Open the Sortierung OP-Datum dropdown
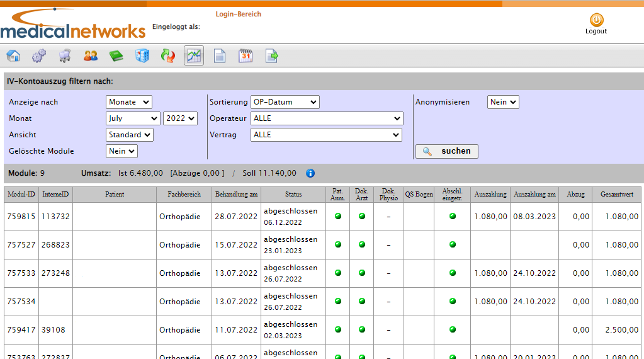The height and width of the screenshot is (359, 644). 285,102
